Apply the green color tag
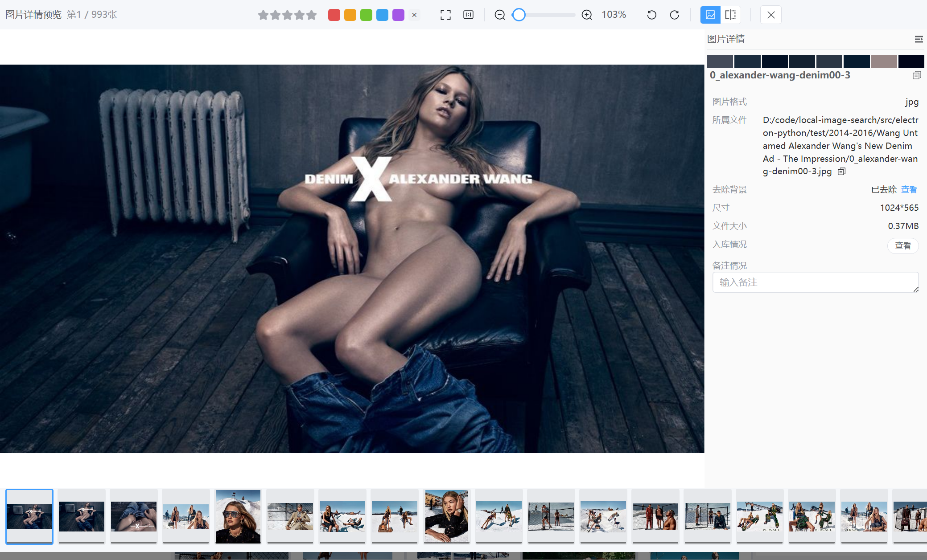This screenshot has height=560, width=927. click(x=366, y=15)
